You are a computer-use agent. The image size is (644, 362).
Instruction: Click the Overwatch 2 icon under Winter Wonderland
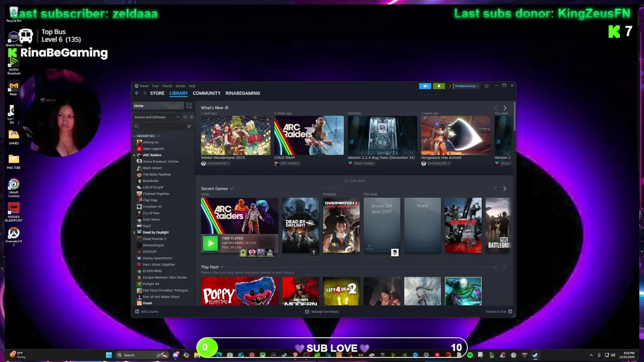(203, 163)
